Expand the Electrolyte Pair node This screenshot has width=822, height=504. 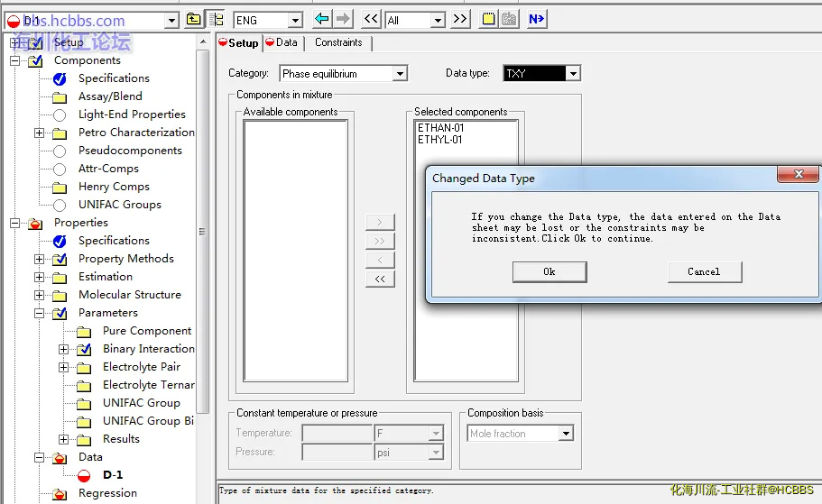click(x=63, y=367)
